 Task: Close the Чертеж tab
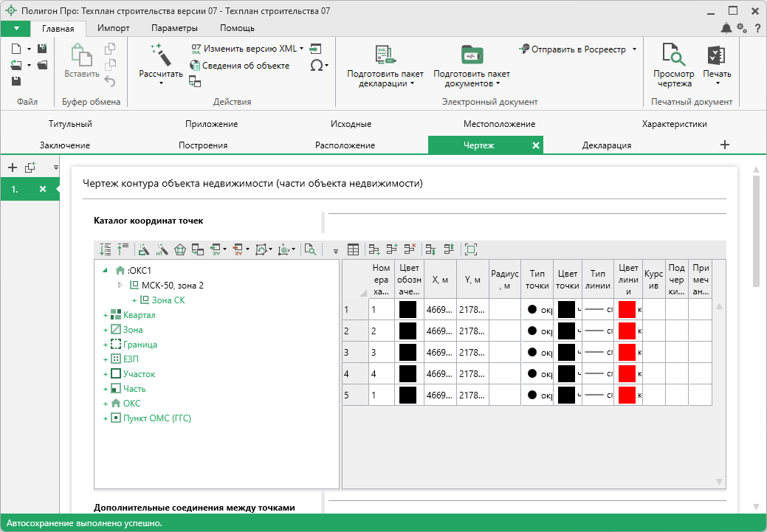[x=536, y=145]
